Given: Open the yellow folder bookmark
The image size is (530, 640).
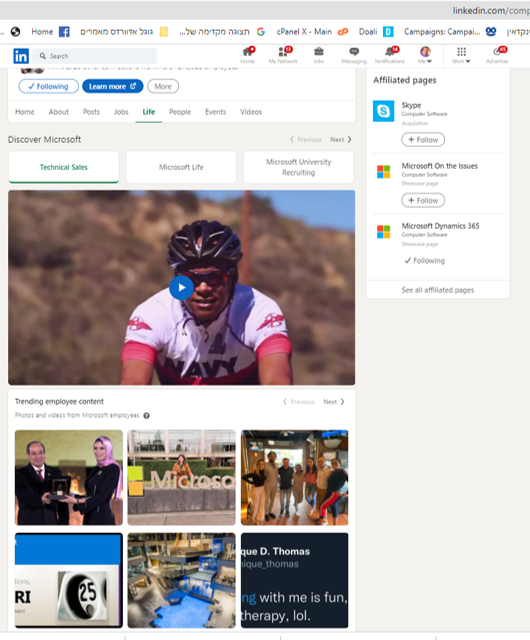Looking at the screenshot, I should [164, 32].
